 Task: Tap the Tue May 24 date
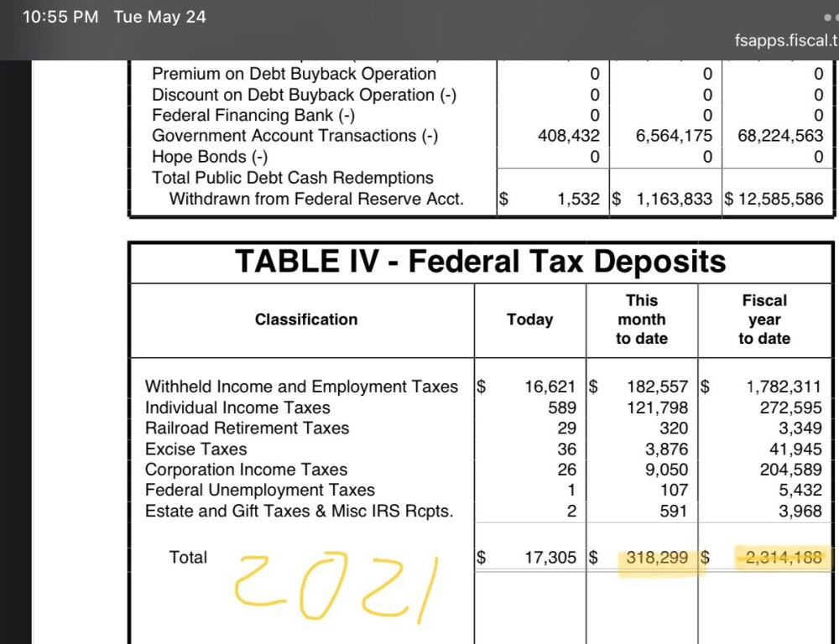[x=159, y=17]
